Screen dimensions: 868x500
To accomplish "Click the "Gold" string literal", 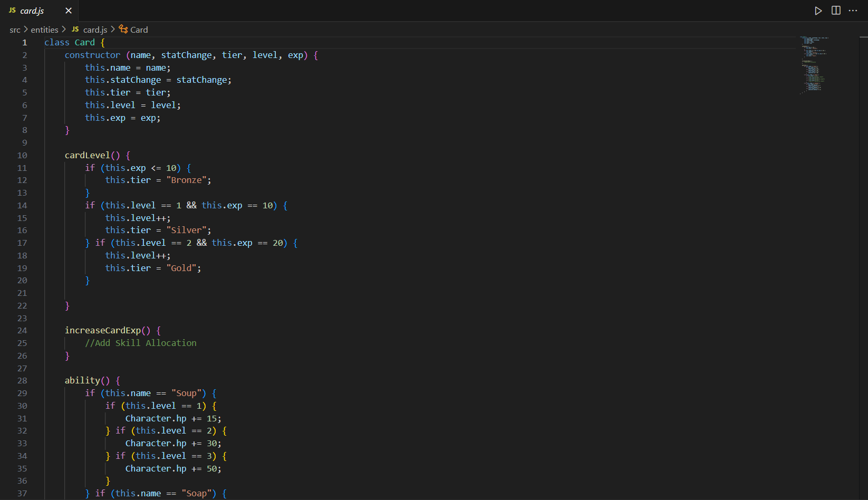I will [x=181, y=268].
